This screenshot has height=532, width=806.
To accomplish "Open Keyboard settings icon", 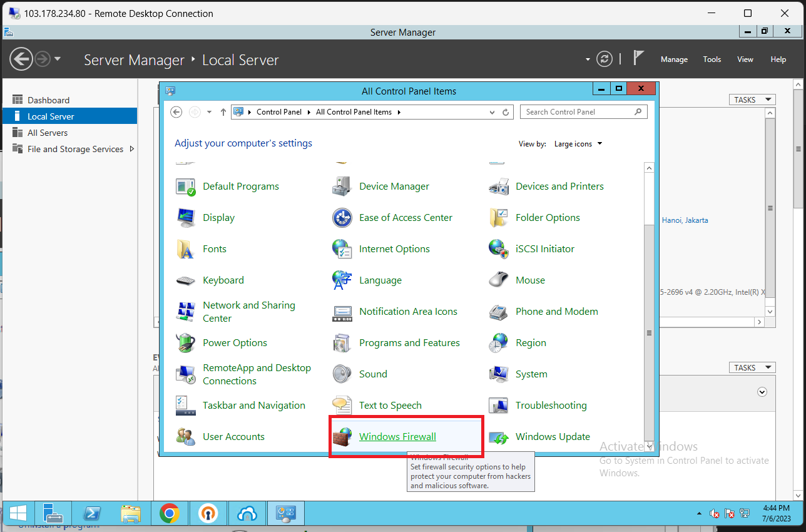I will click(x=186, y=280).
